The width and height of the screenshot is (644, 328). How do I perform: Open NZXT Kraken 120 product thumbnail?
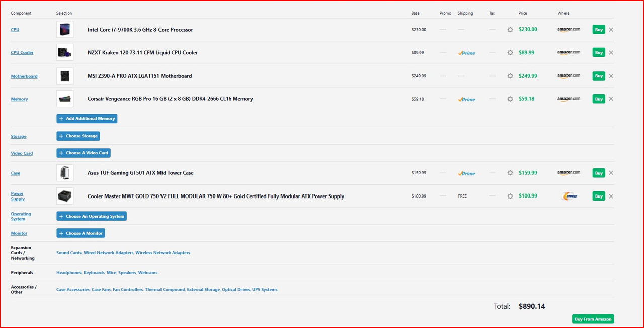tap(65, 53)
